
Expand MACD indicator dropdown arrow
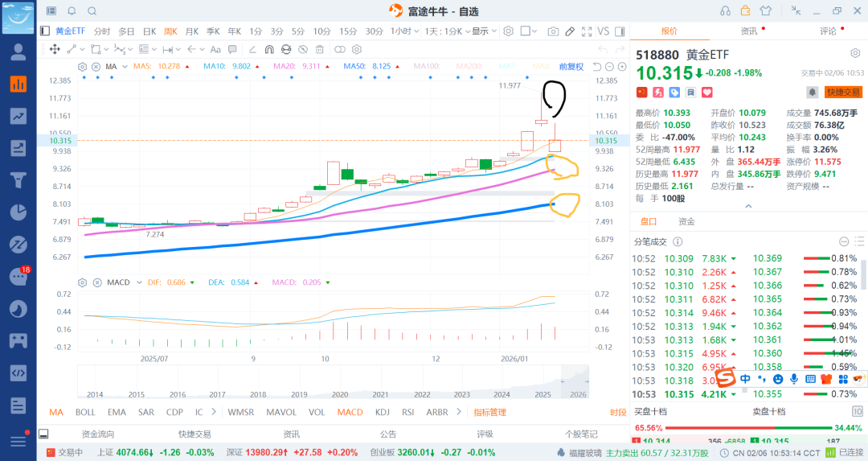coord(139,282)
